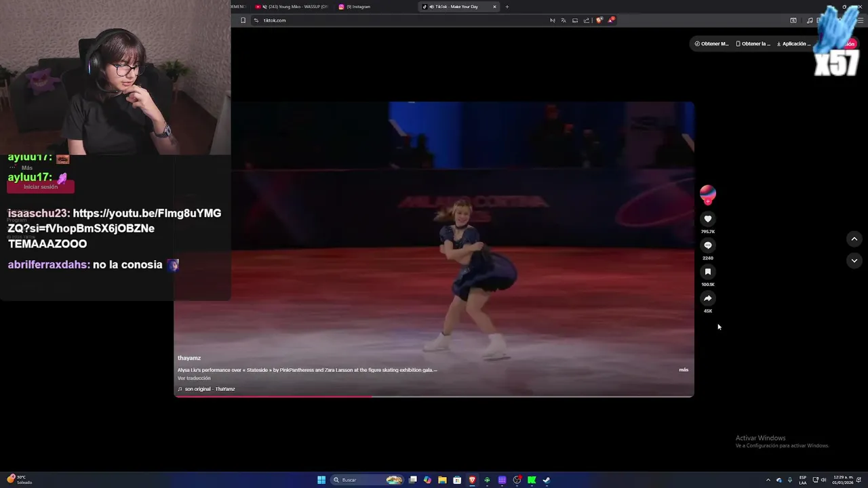Open the Brave Shields lion icon
This screenshot has height=488, width=868.
pos(599,20)
